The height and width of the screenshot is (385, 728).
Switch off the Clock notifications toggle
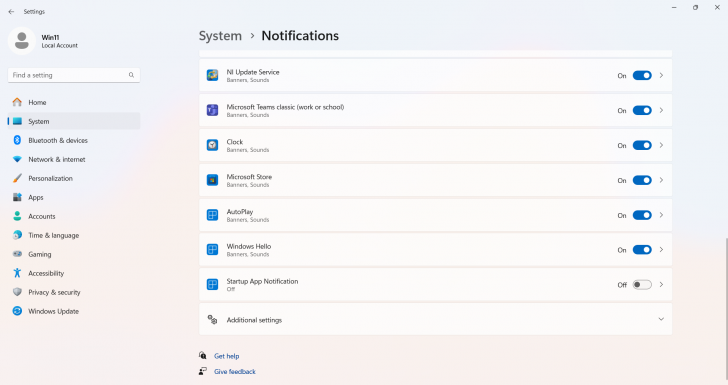pos(642,145)
